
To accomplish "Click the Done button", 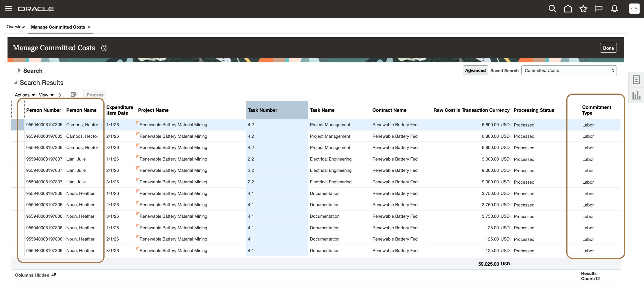I will 608,48.
